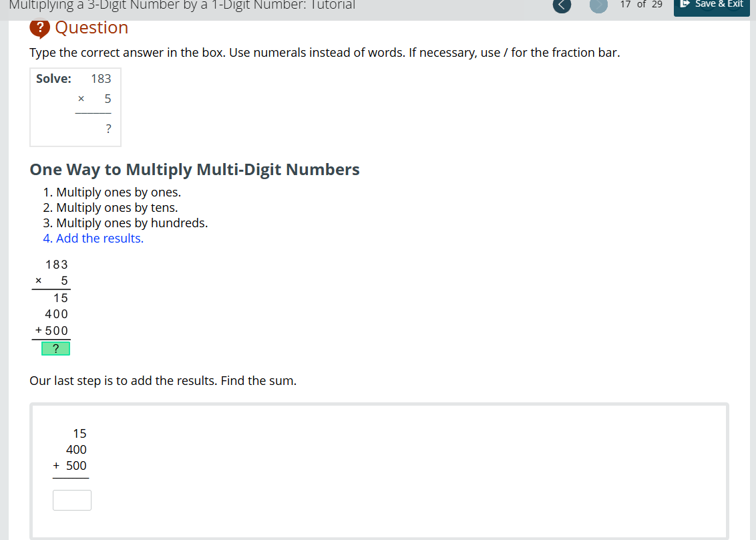This screenshot has width=756, height=540.
Task: Click the Solve problem box showing 183
Action: [x=75, y=107]
